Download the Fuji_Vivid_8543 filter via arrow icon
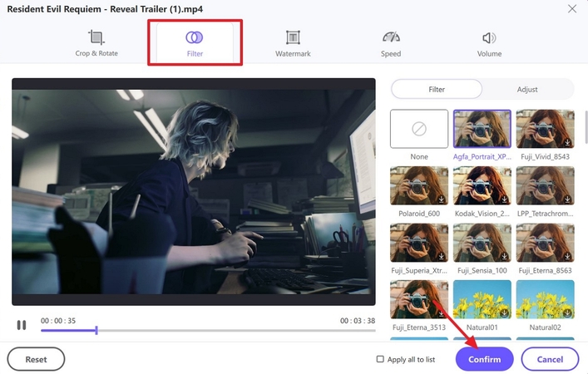588x374 pixels. pyautogui.click(x=567, y=142)
